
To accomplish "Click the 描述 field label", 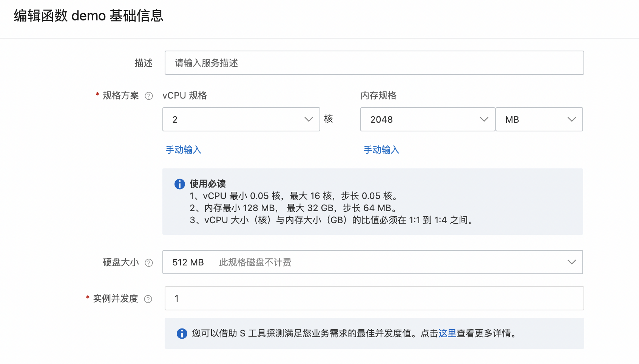I will tap(144, 63).
